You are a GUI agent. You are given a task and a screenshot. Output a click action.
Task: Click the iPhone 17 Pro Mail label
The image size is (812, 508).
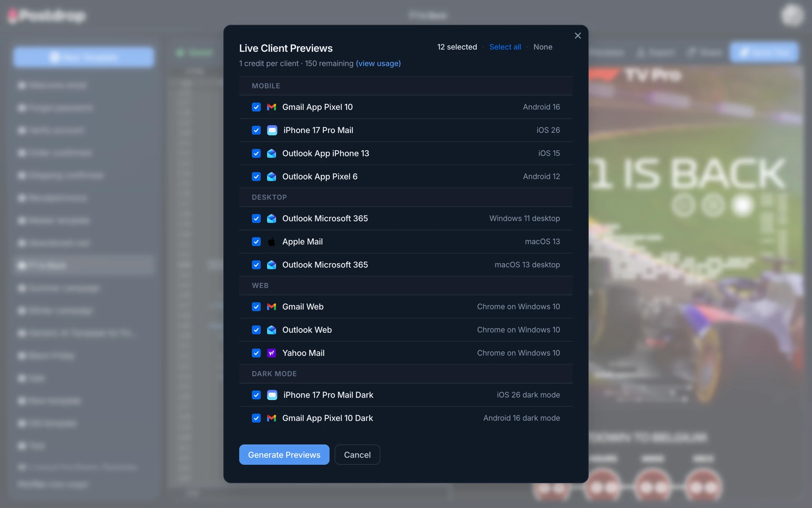click(318, 130)
